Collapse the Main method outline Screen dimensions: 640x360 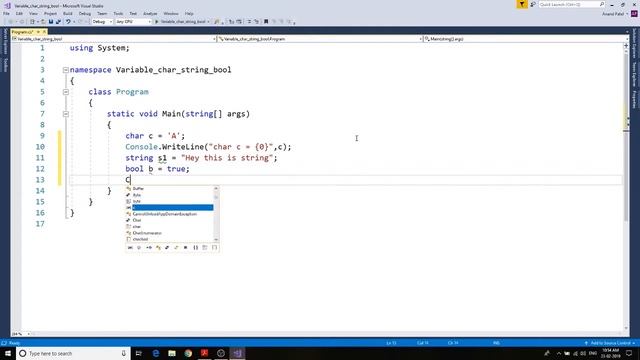(66, 114)
